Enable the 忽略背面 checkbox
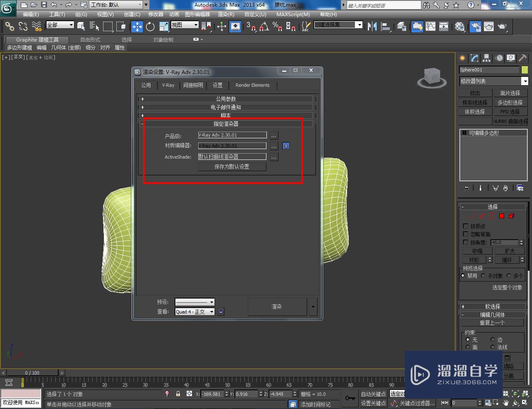 coord(465,234)
